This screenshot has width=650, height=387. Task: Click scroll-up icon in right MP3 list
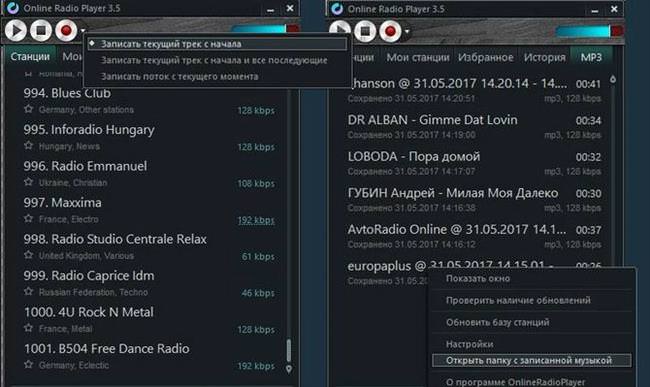point(613,79)
